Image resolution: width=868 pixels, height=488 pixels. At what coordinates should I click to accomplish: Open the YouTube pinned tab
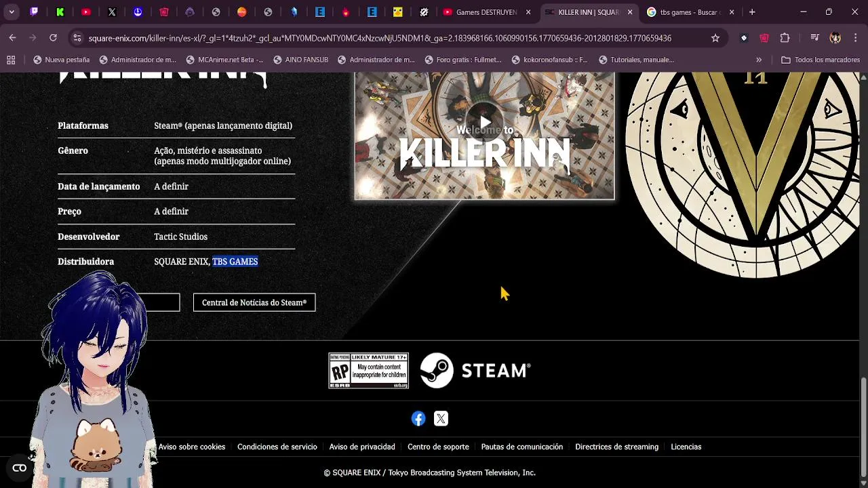tap(86, 12)
